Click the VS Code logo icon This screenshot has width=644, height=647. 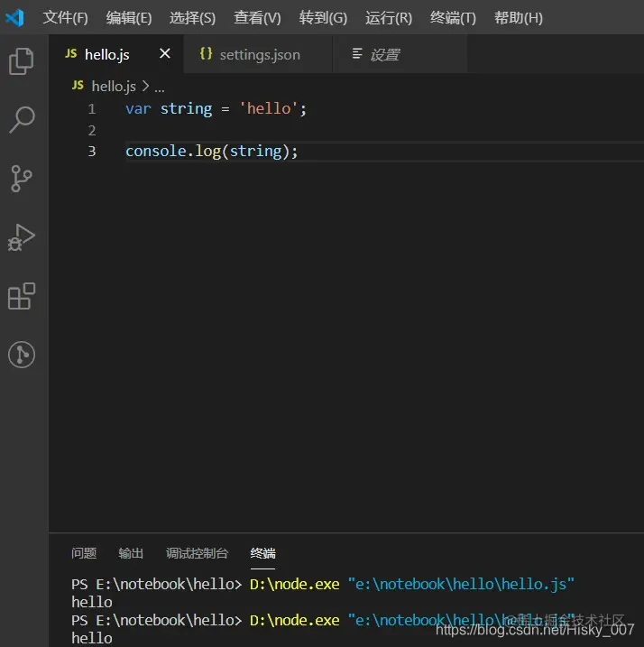click(x=15, y=17)
